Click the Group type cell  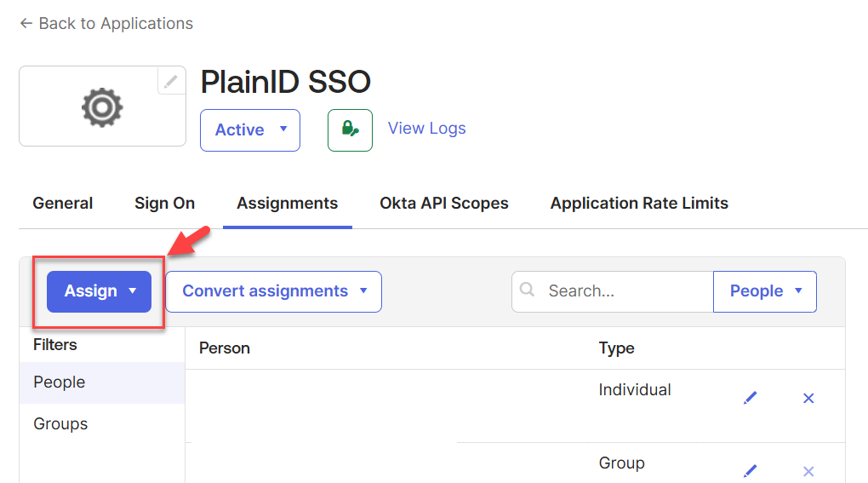[622, 463]
